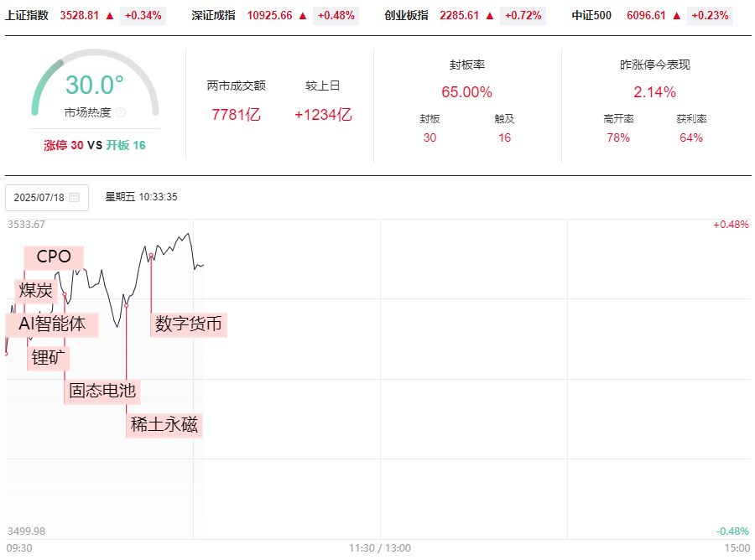Click the 上证指数 index name
Image resolution: width=755 pixels, height=560 pixels.
click(27, 15)
